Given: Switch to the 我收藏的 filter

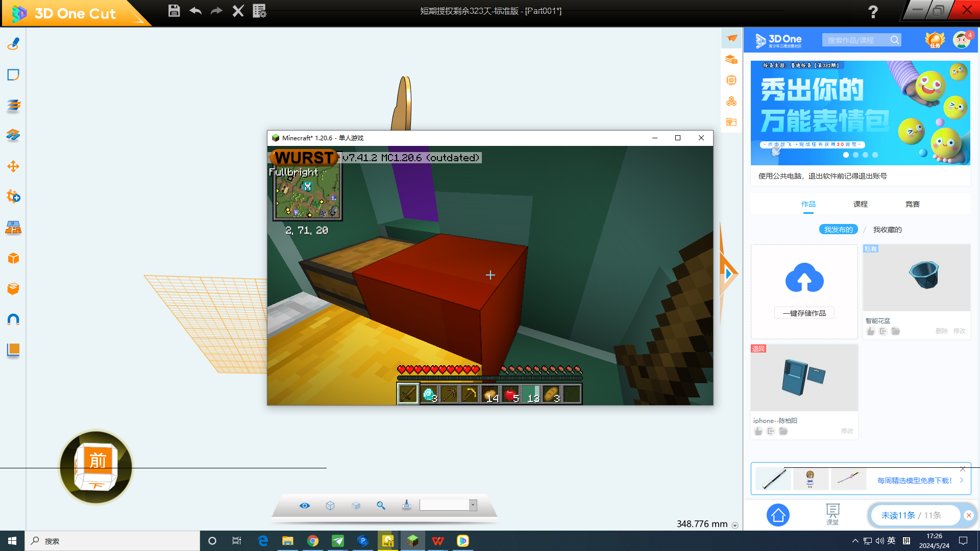Looking at the screenshot, I should [x=887, y=230].
